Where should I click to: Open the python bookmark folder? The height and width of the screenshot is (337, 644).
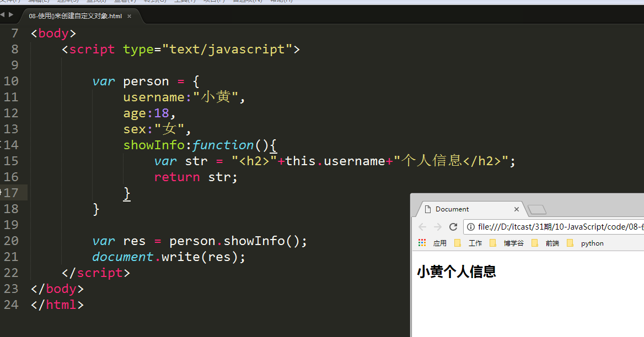(587, 243)
